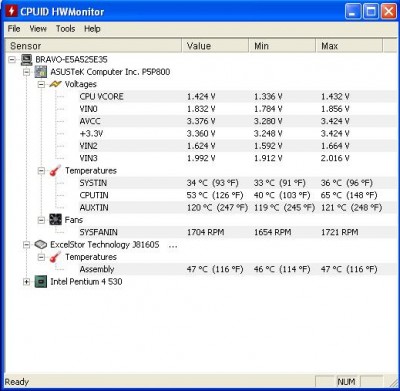Click SYSTIN min 33 °C (91 °F)
Viewport: 400px width, 391px height.
tap(280, 183)
